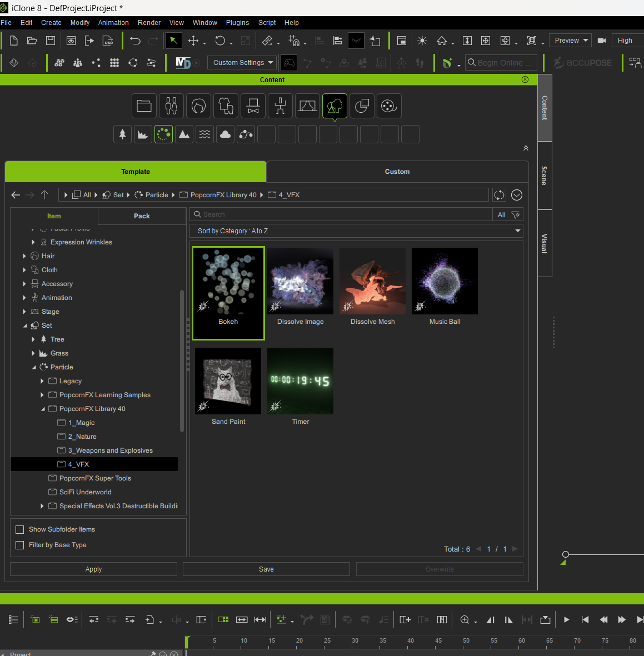This screenshot has height=656, width=644.
Task: Select the Terrain subcategory icon
Action: 184,134
